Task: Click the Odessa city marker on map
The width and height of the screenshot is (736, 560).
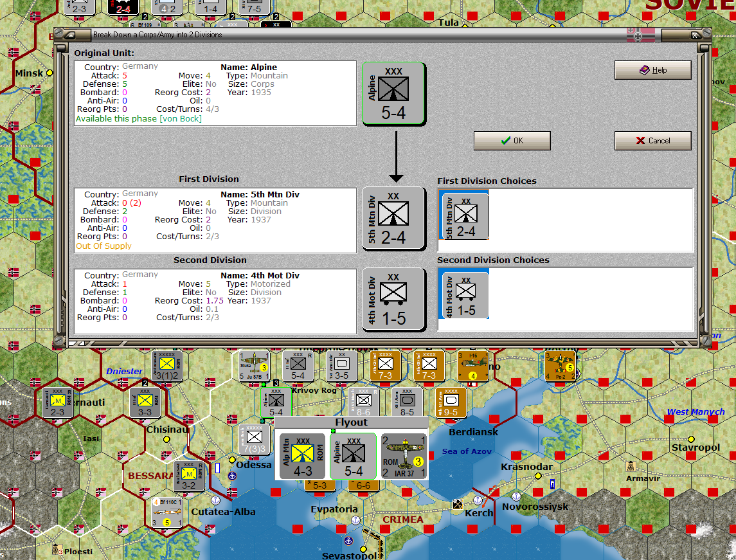Action: (232, 460)
